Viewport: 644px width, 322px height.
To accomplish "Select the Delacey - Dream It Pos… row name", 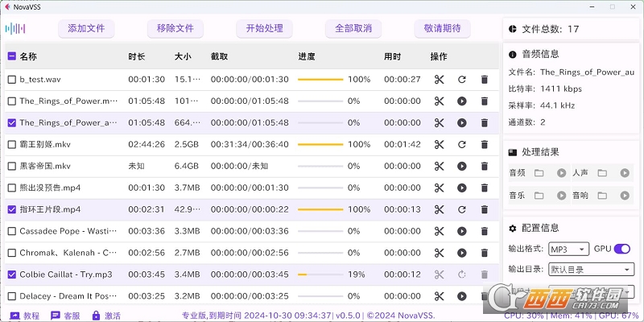I will [68, 296].
